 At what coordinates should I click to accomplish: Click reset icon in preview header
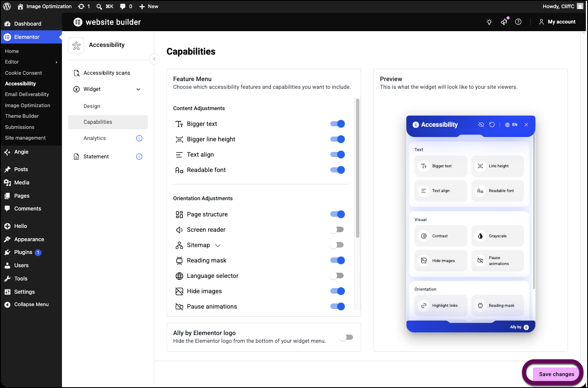tap(492, 125)
